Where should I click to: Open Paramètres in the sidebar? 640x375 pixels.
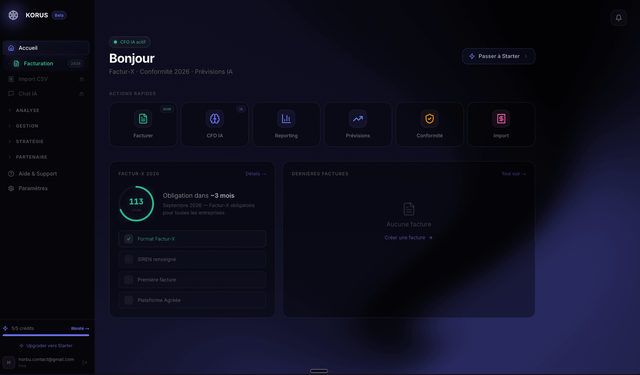pyautogui.click(x=46, y=188)
